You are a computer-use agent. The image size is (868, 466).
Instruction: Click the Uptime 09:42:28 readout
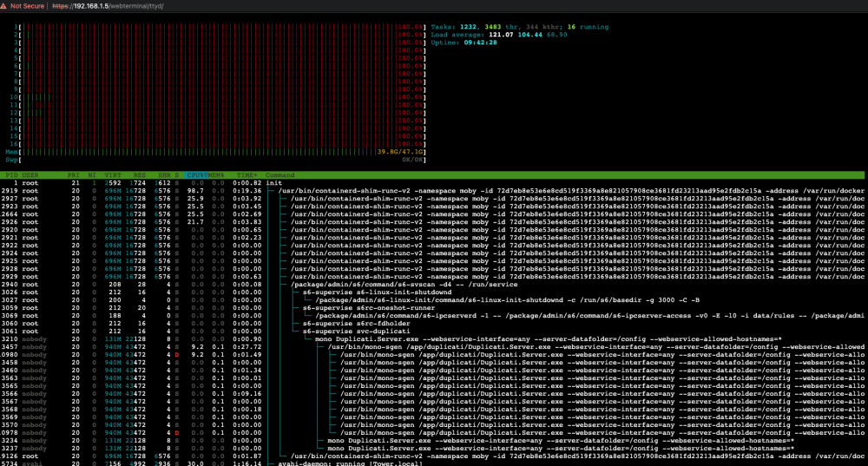click(464, 42)
